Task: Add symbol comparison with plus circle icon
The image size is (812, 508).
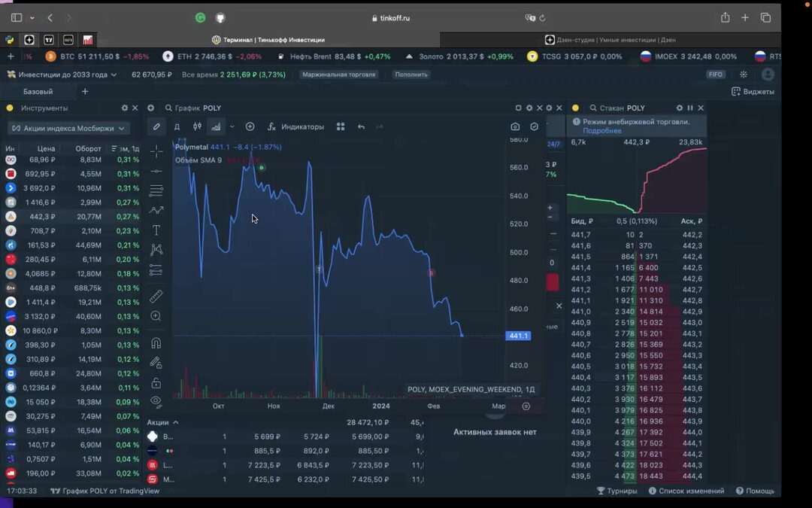Action: [x=250, y=126]
